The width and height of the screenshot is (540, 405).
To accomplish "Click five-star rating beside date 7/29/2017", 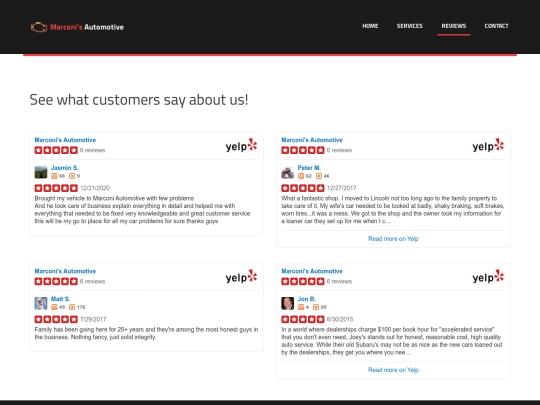I will point(56,319).
